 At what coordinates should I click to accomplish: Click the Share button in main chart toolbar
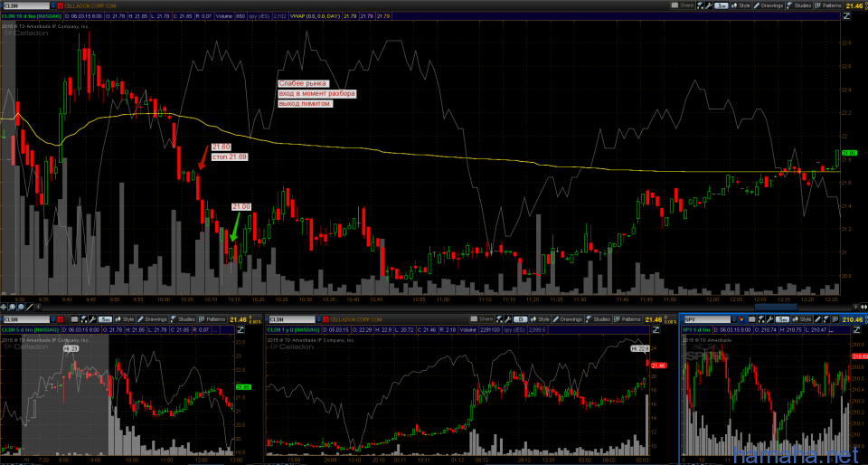point(683,5)
